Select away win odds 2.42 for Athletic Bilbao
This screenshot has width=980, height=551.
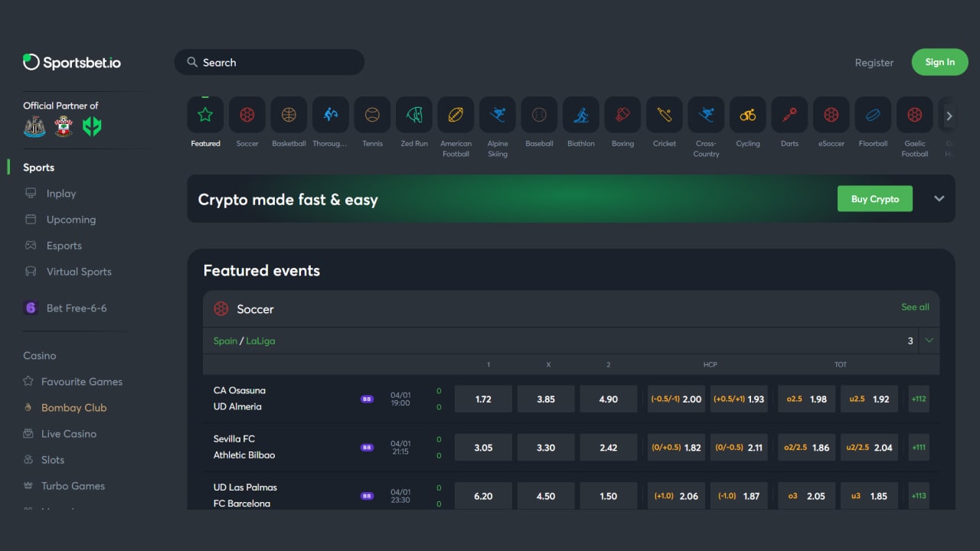pyautogui.click(x=609, y=448)
